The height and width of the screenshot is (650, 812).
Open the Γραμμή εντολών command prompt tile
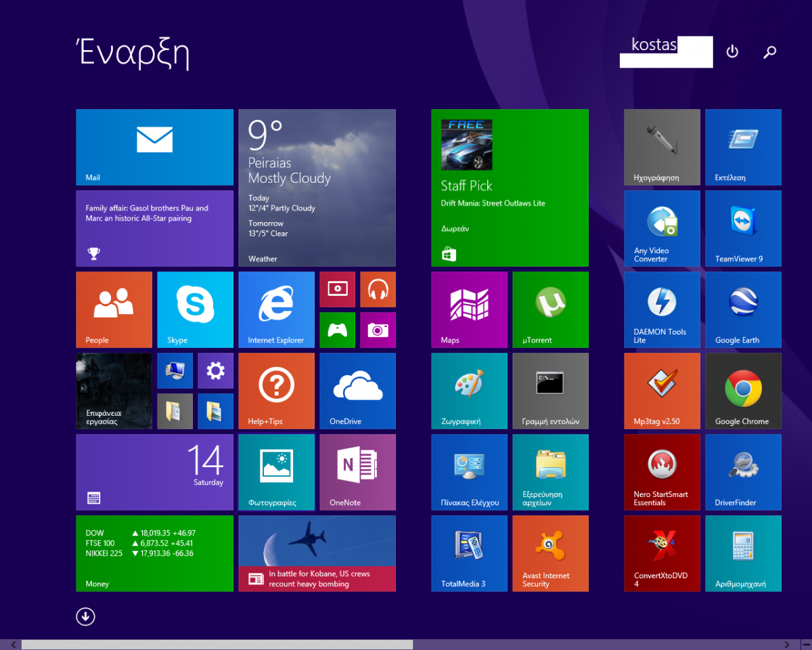coord(550,391)
